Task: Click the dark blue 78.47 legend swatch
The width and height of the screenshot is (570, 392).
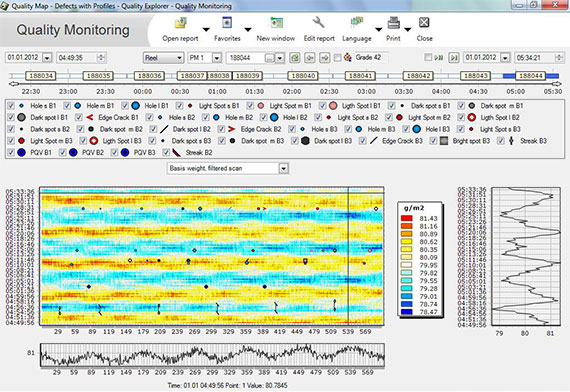Action: [x=406, y=312]
